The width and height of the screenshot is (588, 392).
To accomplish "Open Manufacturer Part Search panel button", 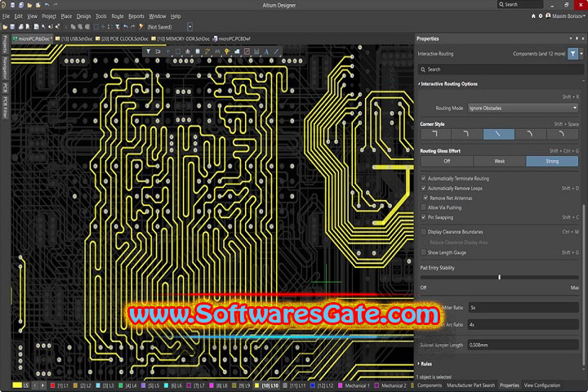I will (x=470, y=385).
